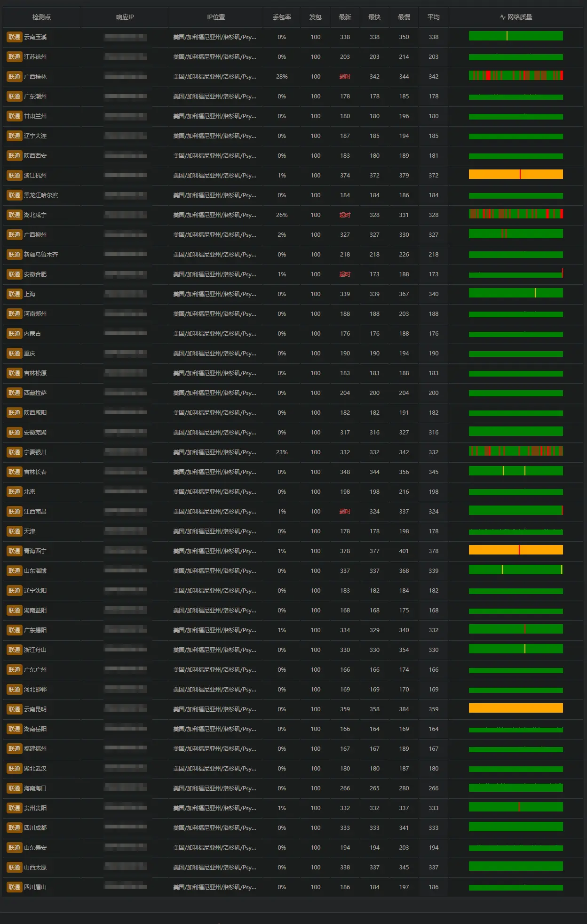
Task: Click the 26% packet loss cell for 湖北咸宁
Action: pyautogui.click(x=282, y=215)
